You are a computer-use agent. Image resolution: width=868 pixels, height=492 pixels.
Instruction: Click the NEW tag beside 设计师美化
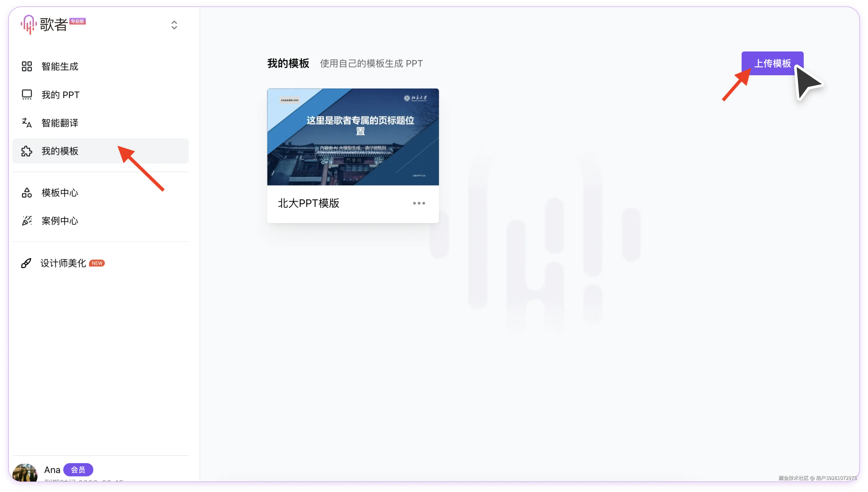pyautogui.click(x=97, y=263)
